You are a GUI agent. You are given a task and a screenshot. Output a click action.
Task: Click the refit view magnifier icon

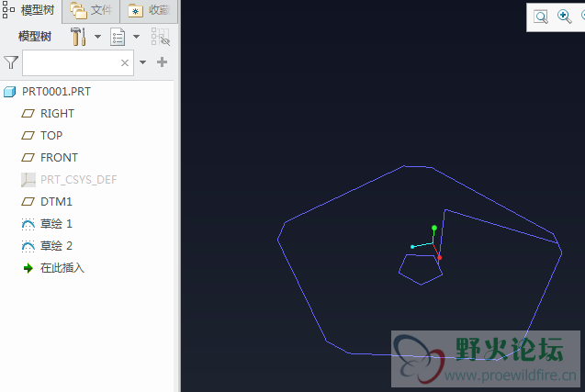pos(541,17)
